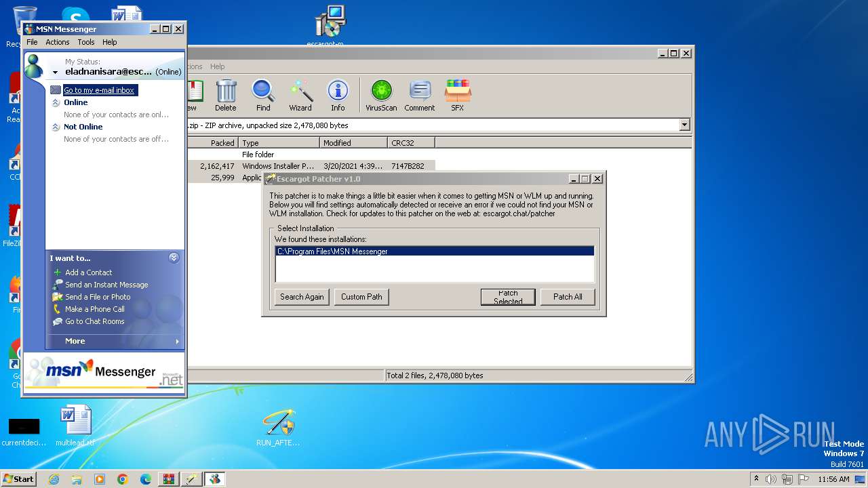868x488 pixels.
Task: Click the Action Center flag tray icon
Action: (804, 479)
